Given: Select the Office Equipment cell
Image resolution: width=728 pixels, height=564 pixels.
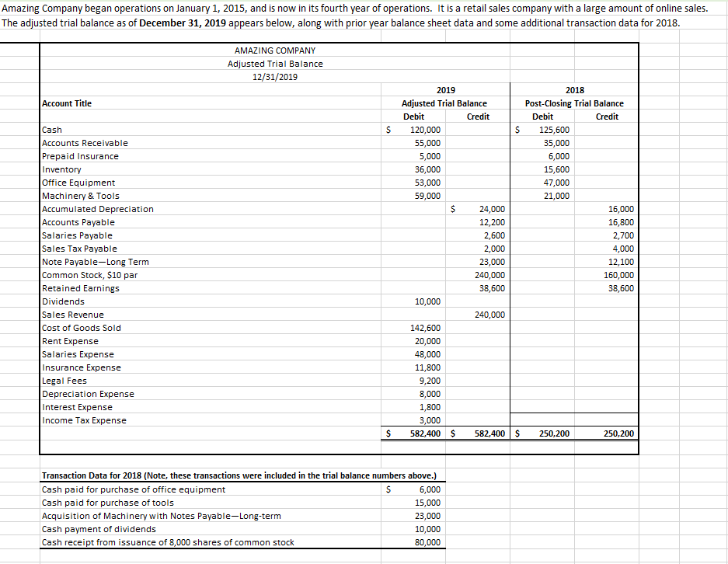Looking at the screenshot, I should (75, 183).
